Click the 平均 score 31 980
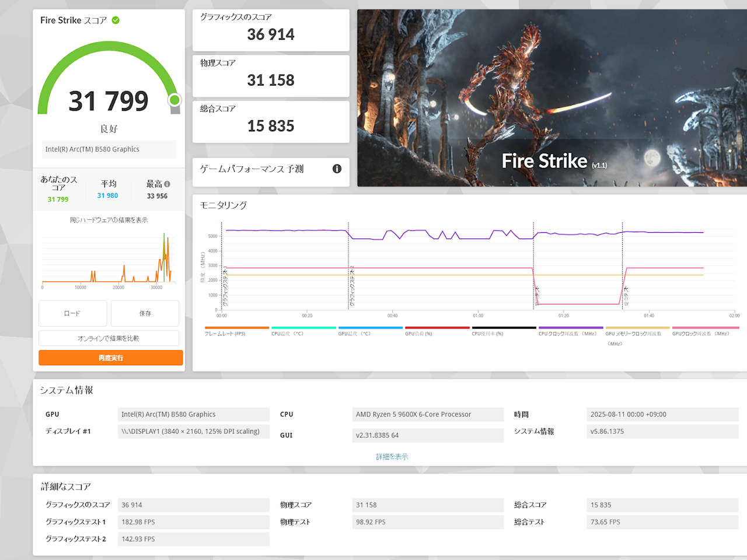747x560 pixels. click(x=107, y=196)
